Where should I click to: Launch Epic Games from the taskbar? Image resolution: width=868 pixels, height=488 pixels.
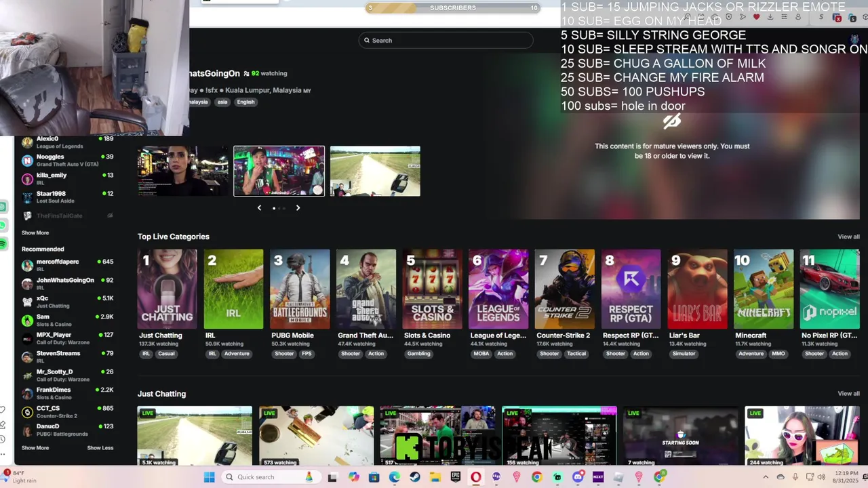(455, 477)
